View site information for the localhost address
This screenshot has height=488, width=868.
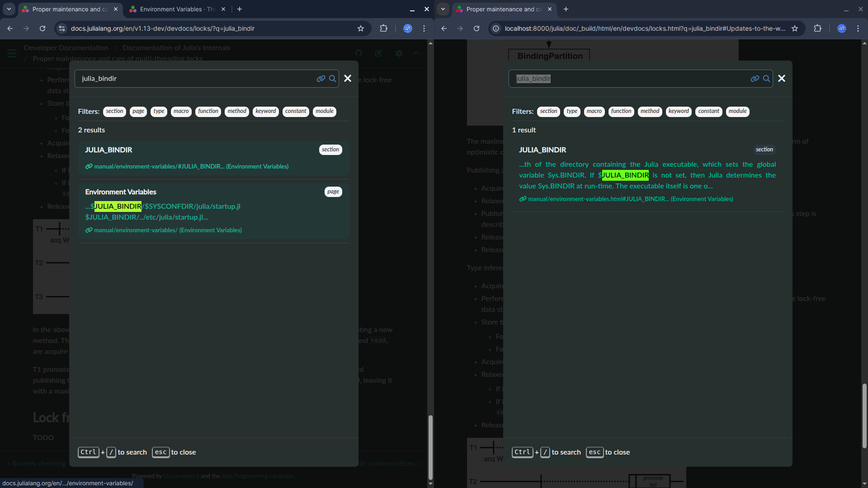[x=496, y=28]
